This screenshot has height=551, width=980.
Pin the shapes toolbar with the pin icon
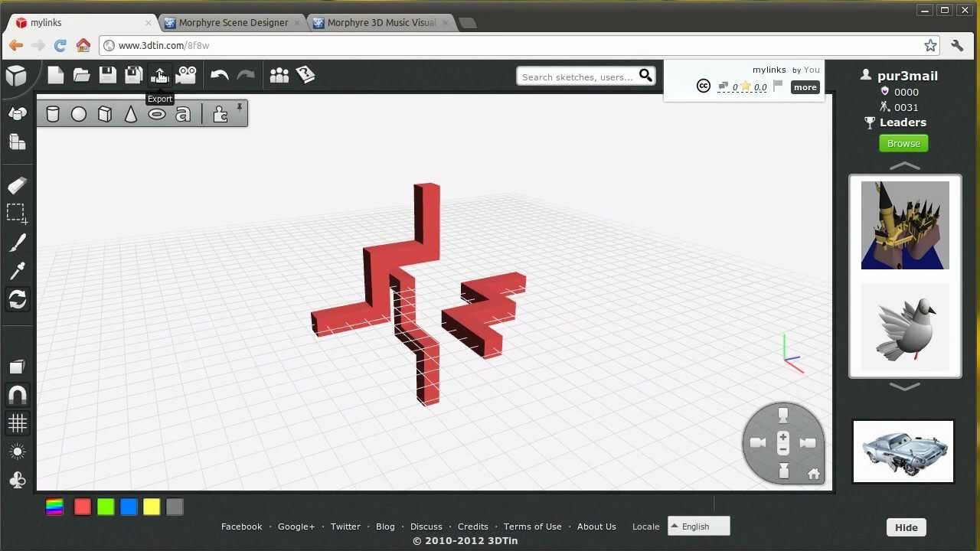239,107
